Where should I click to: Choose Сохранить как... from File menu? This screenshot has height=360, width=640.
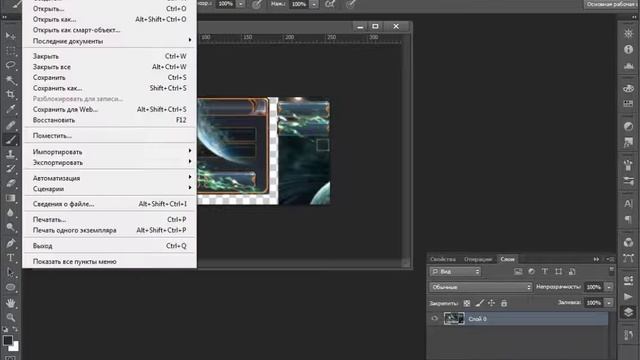click(109, 88)
